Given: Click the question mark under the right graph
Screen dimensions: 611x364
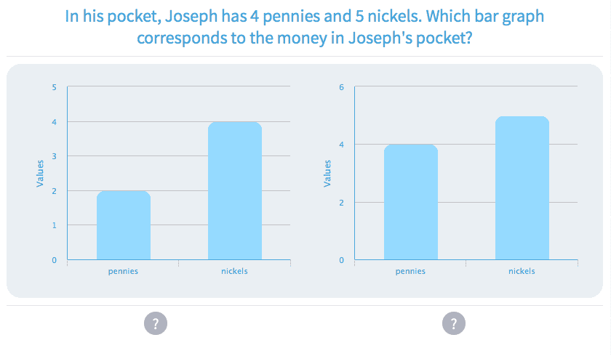Looking at the screenshot, I should (454, 323).
